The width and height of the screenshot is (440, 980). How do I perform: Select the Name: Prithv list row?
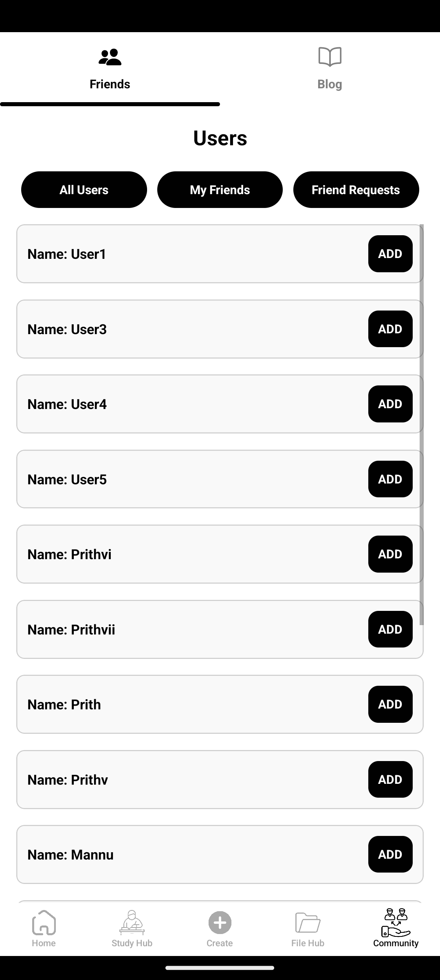point(220,779)
